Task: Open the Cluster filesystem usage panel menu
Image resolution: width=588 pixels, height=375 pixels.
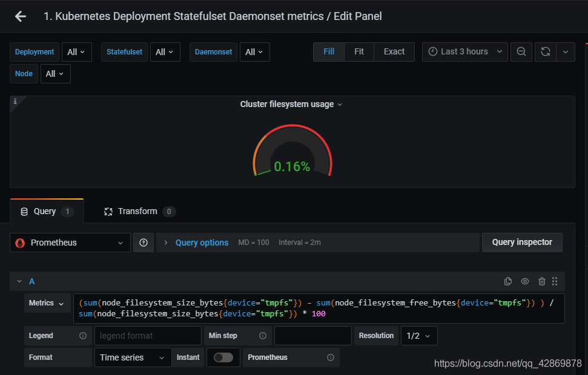Action: tap(291, 104)
